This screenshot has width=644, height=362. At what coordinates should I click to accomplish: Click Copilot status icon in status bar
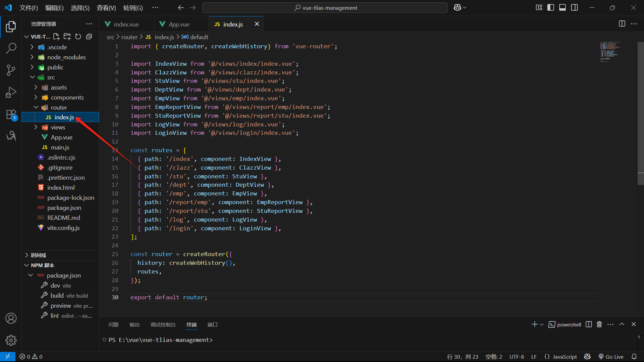[x=587, y=357]
